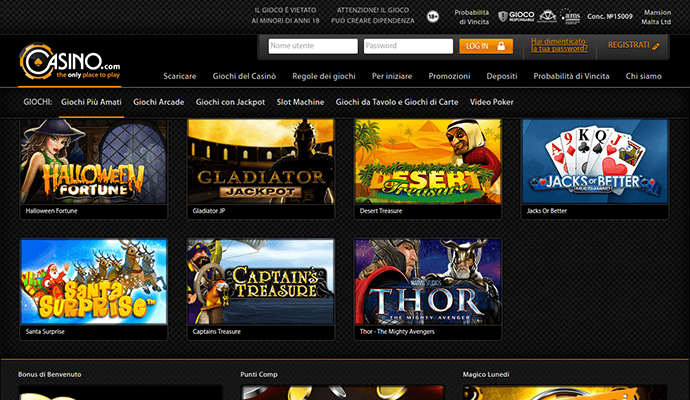Viewport: 690px width, 400px height.
Task: Click the forgotten password link
Action: click(558, 45)
